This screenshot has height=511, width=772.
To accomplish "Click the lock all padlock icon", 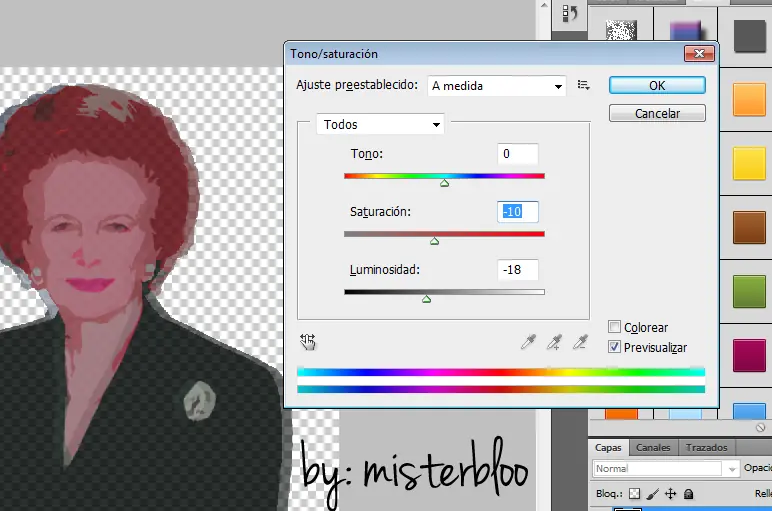I will [689, 493].
